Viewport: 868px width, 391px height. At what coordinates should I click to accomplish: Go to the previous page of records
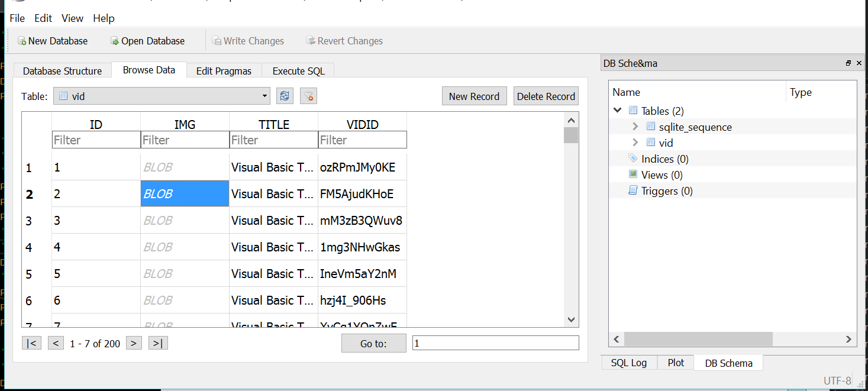pos(56,343)
